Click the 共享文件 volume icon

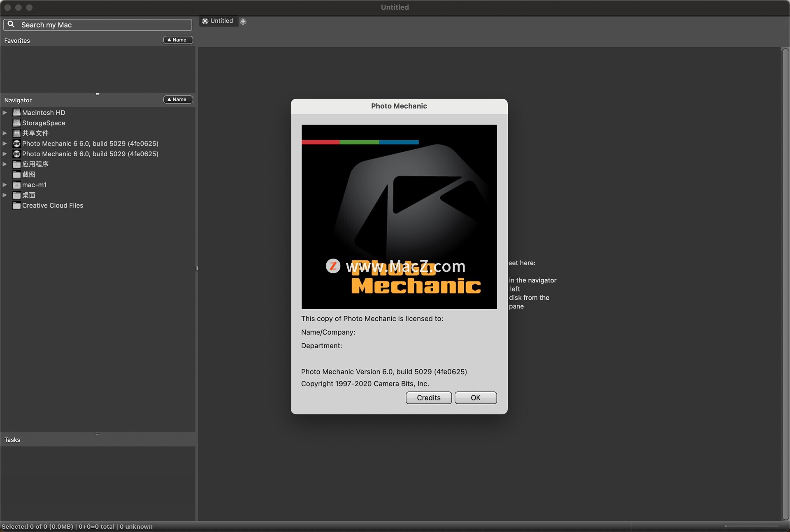pyautogui.click(x=16, y=133)
